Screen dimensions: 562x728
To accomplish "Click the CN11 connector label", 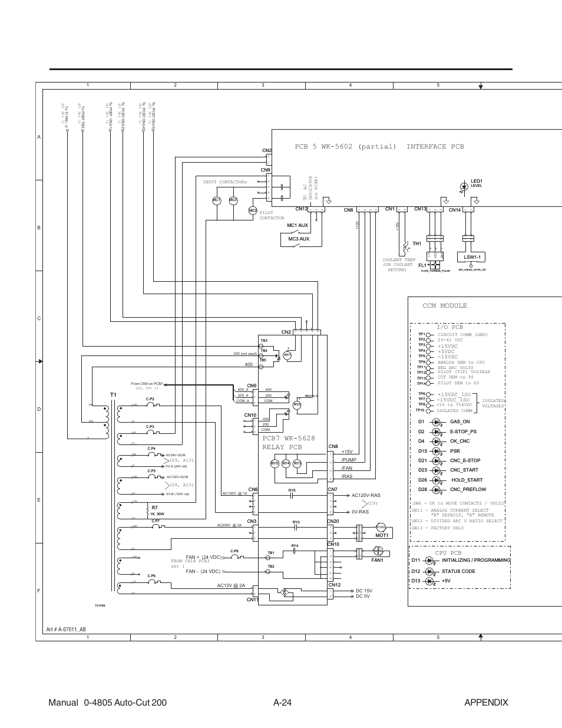I will [x=253, y=599].
